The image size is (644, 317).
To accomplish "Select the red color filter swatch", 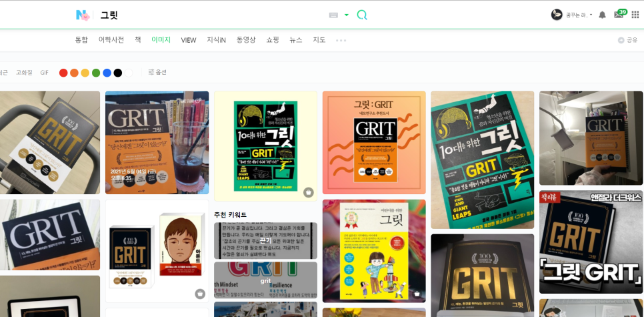I will pos(63,73).
